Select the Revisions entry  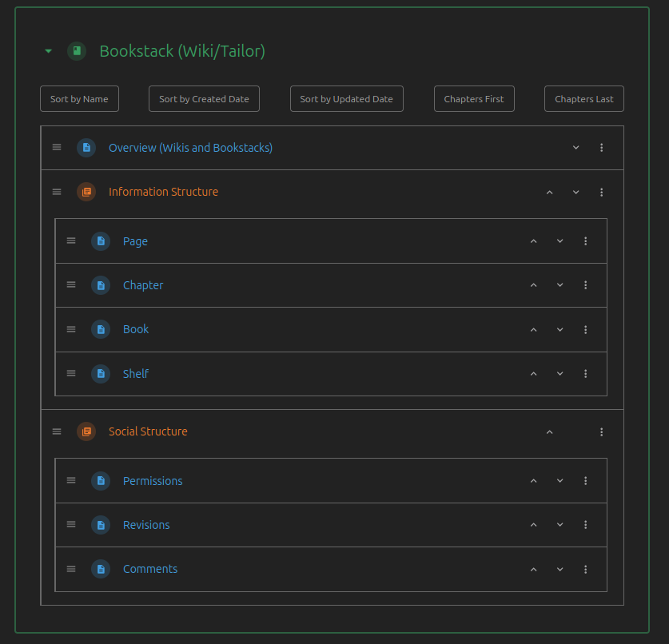(146, 525)
